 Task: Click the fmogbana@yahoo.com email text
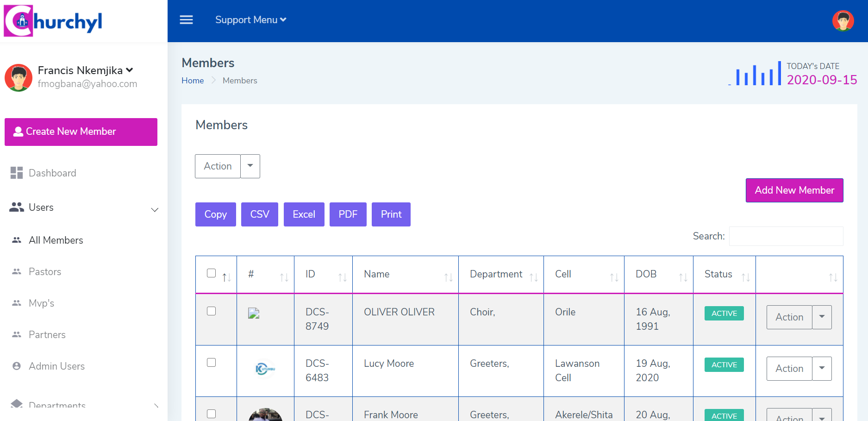click(87, 84)
